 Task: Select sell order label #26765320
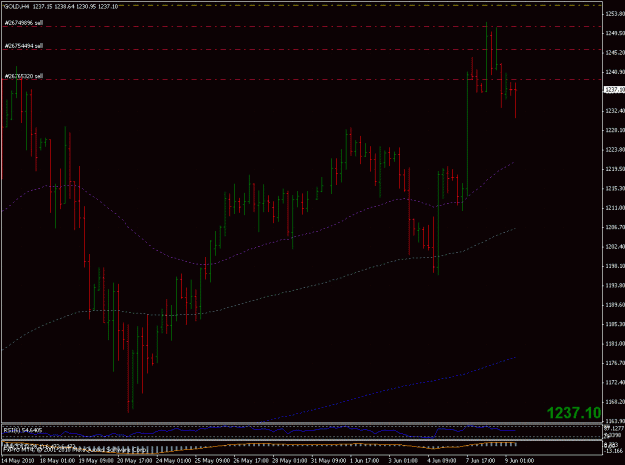click(24, 76)
